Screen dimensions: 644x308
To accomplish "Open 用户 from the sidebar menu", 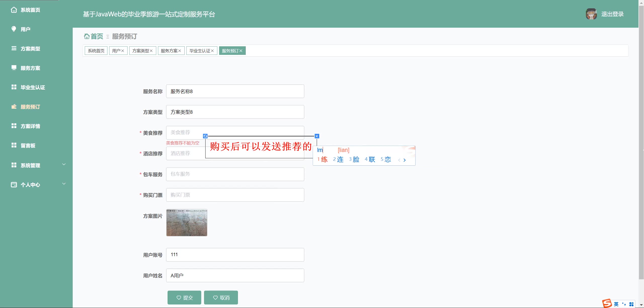I will point(25,29).
